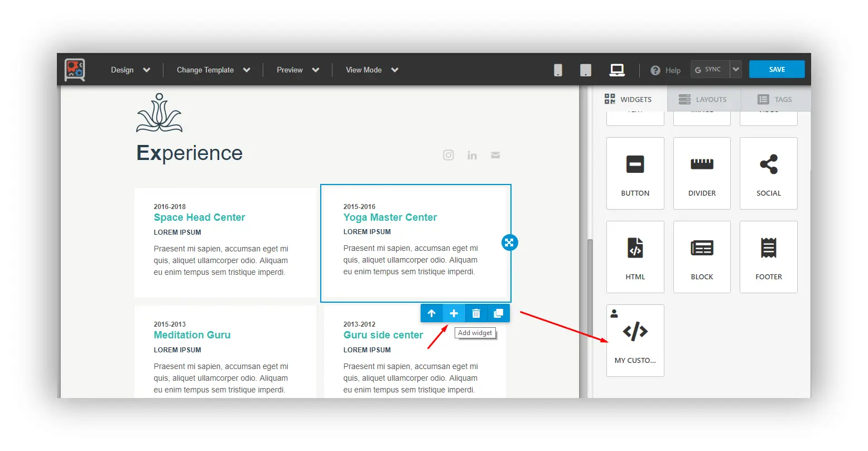Click the LinkedIn icon in the header
868x451 pixels.
pyautogui.click(x=472, y=155)
